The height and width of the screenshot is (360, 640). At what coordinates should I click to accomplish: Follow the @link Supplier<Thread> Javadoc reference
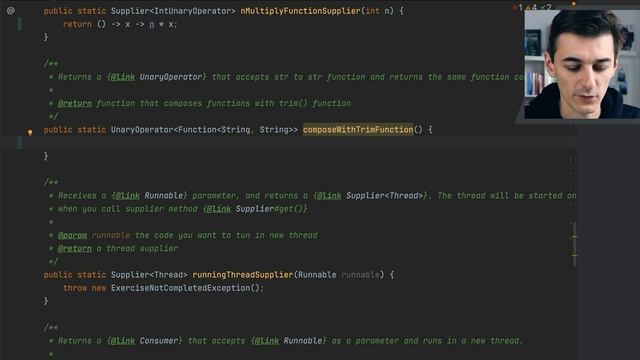[x=371, y=196]
